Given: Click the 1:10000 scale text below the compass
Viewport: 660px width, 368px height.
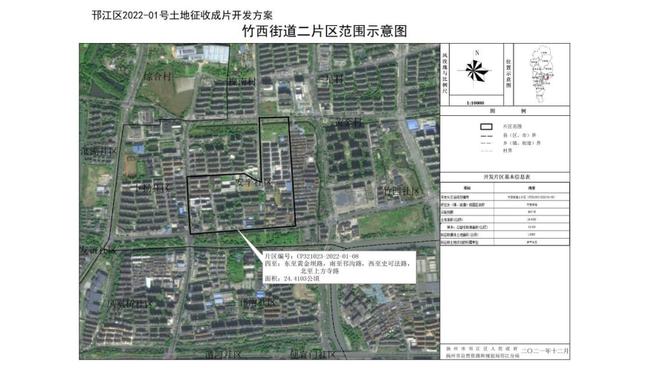Looking at the screenshot, I should (x=476, y=103).
